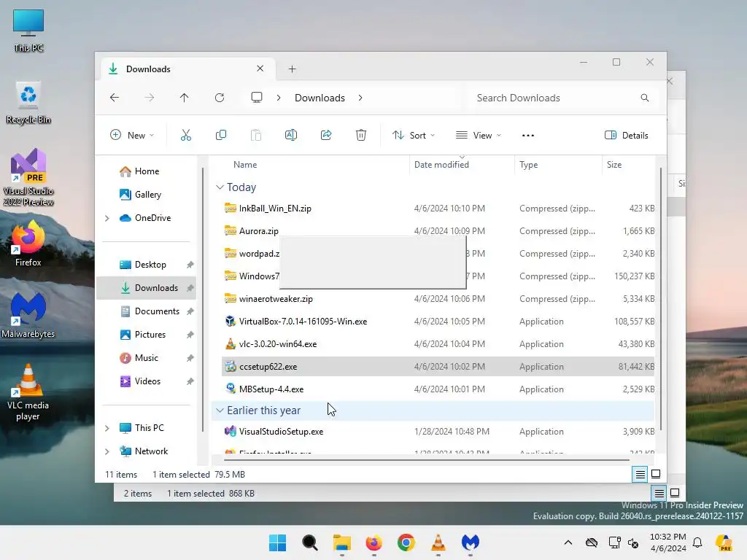
Task: Sort by Date modified column header
Action: tap(441, 165)
